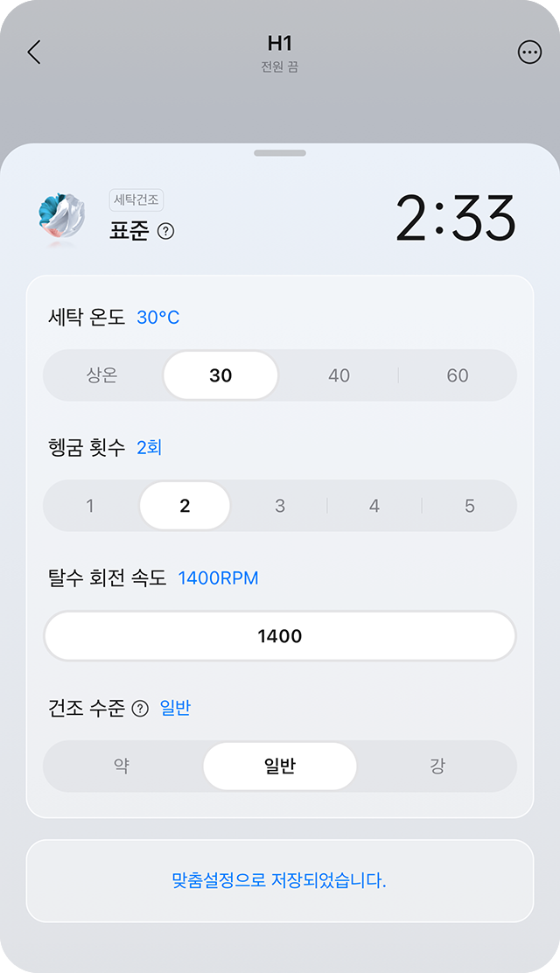The height and width of the screenshot is (973, 560).
Task: Tap the help icon beside 건조 수준
Action: [140, 709]
